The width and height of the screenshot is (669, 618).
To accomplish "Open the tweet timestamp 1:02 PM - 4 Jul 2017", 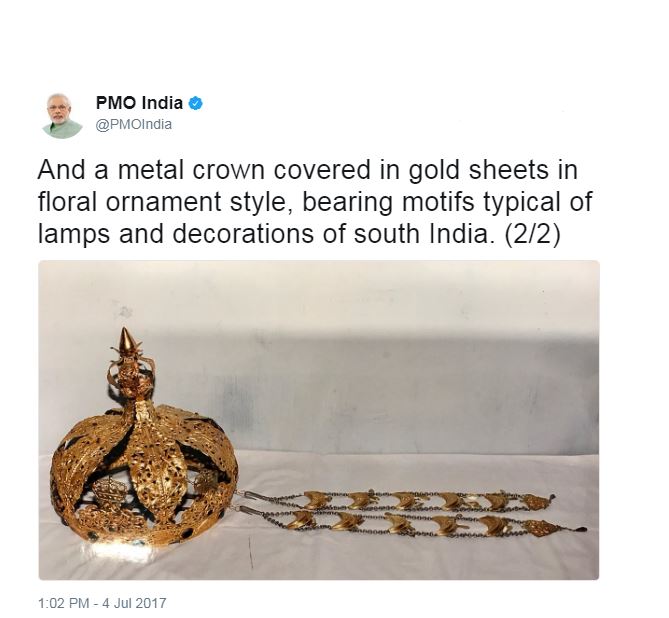I will [x=102, y=603].
